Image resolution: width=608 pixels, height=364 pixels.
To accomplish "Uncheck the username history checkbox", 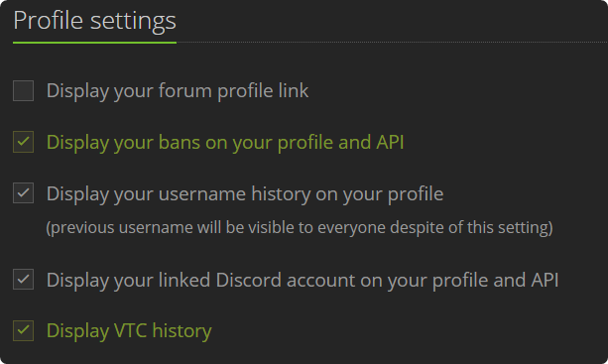I will click(23, 193).
